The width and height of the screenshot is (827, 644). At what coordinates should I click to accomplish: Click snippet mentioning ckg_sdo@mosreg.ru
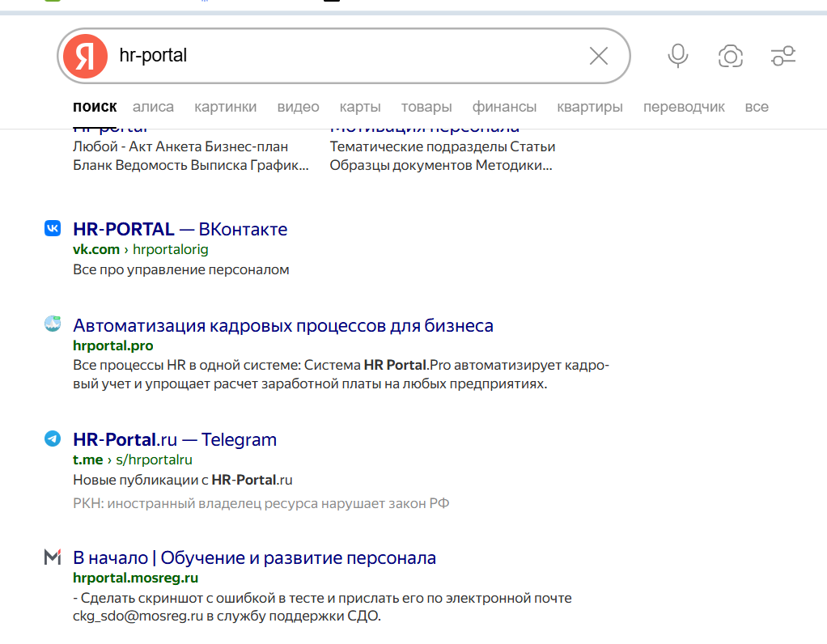click(x=322, y=607)
